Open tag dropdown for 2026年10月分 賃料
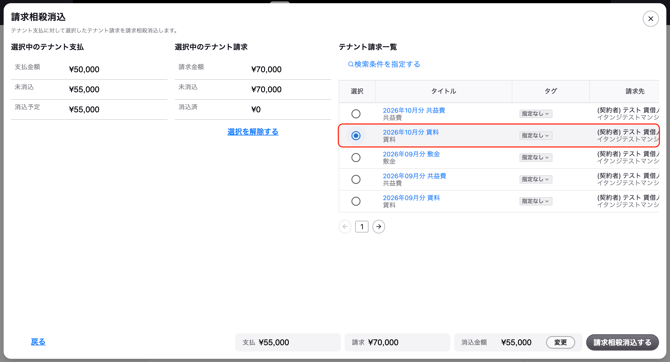The image size is (670, 362). (535, 135)
